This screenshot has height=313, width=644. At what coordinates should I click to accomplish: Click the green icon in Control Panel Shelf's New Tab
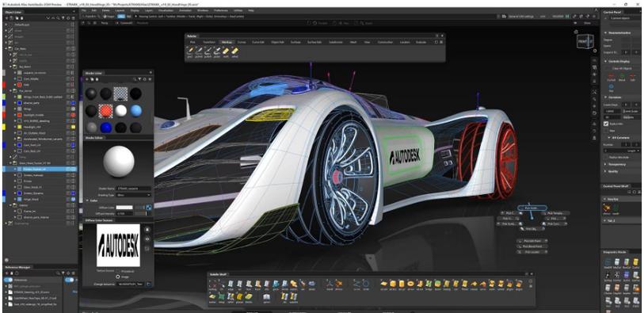coord(615,208)
